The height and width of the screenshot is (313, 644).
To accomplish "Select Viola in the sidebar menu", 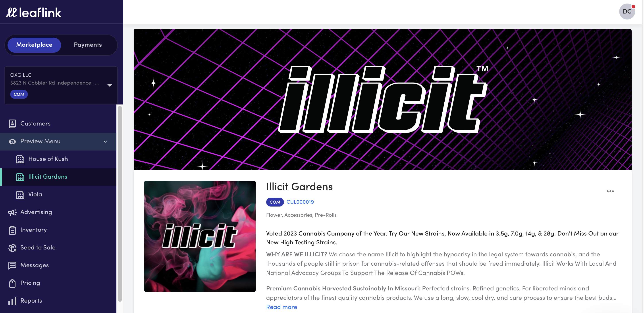I will [x=35, y=194].
